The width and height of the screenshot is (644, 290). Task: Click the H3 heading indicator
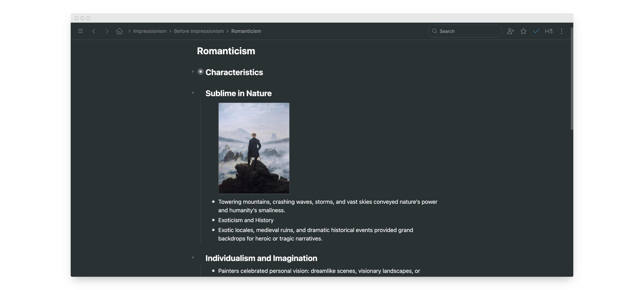click(549, 31)
